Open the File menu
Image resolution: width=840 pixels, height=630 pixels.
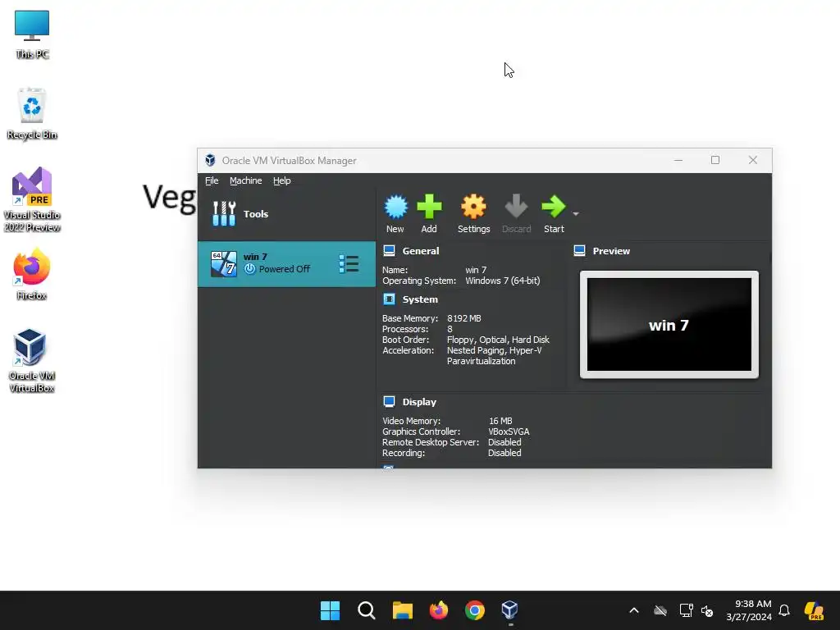pos(212,180)
